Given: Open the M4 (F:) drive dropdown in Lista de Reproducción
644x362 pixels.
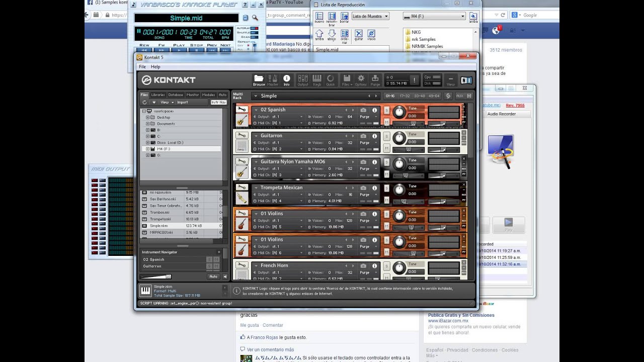Looking at the screenshot, I should [x=435, y=16].
